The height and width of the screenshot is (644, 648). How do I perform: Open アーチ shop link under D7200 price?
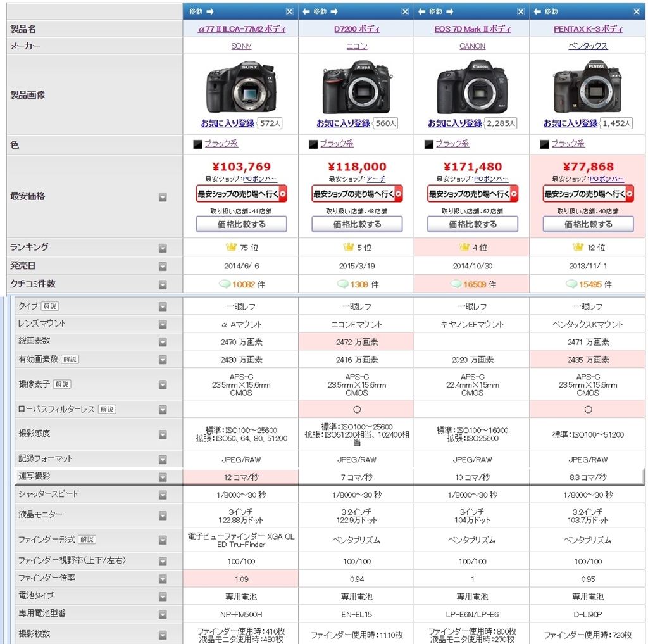(376, 179)
